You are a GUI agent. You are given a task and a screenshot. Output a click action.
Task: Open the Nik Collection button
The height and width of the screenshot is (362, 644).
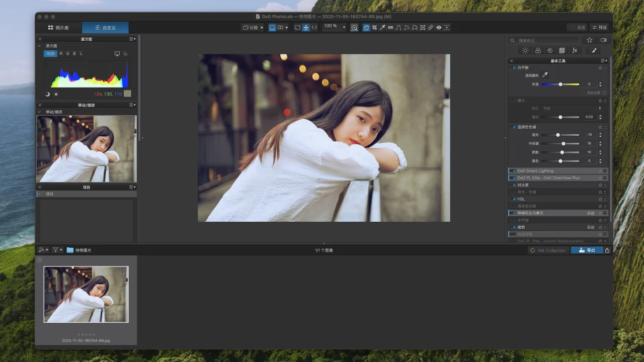548,250
